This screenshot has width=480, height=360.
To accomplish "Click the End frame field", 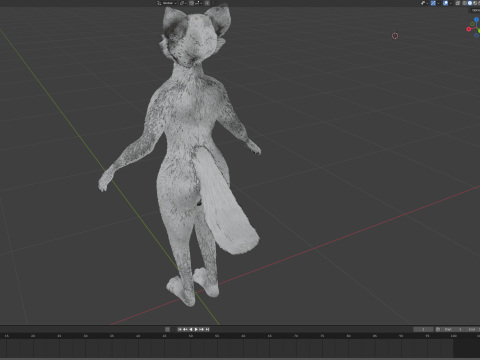I will pyautogui.click(x=473, y=329).
